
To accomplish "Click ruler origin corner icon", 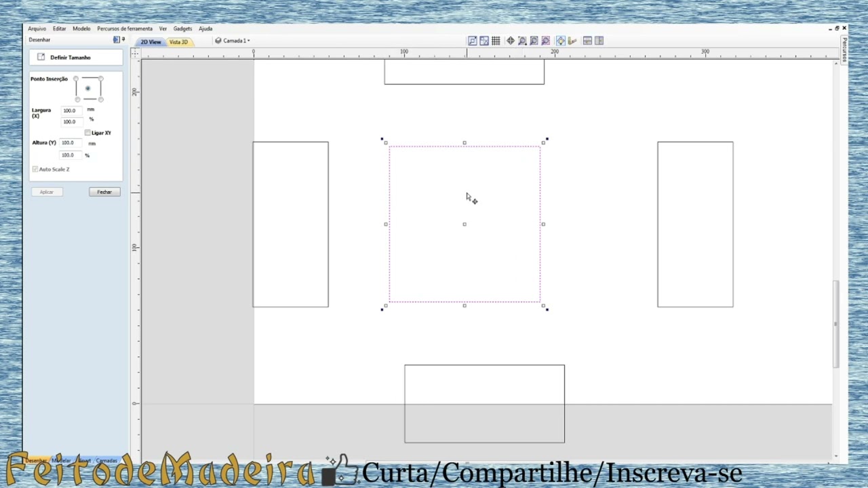I will click(x=135, y=52).
